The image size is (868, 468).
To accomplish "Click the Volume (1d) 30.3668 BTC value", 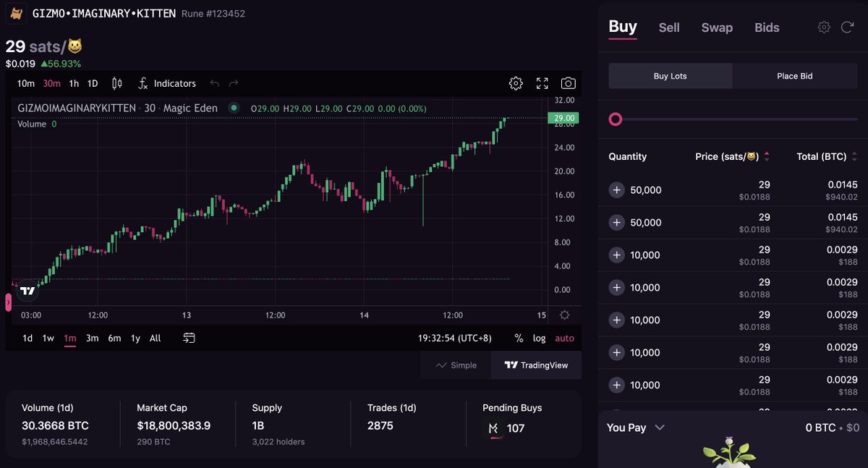I will coord(55,425).
